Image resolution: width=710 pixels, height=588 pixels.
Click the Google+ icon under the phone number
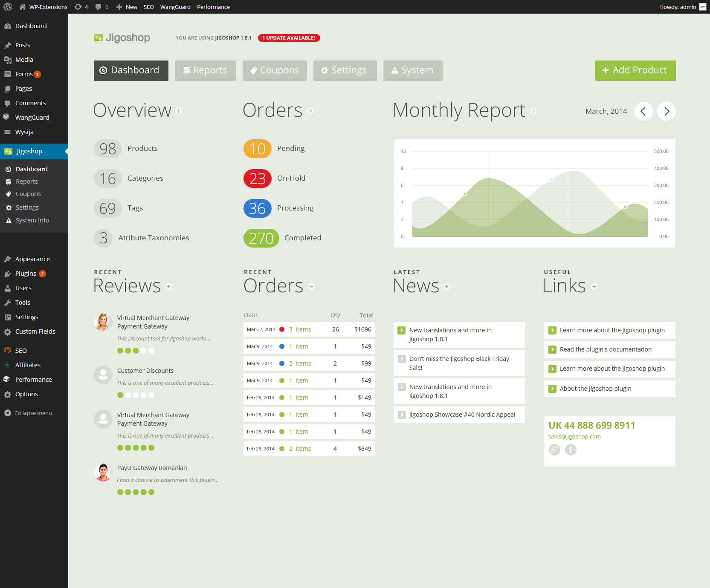[x=554, y=450]
